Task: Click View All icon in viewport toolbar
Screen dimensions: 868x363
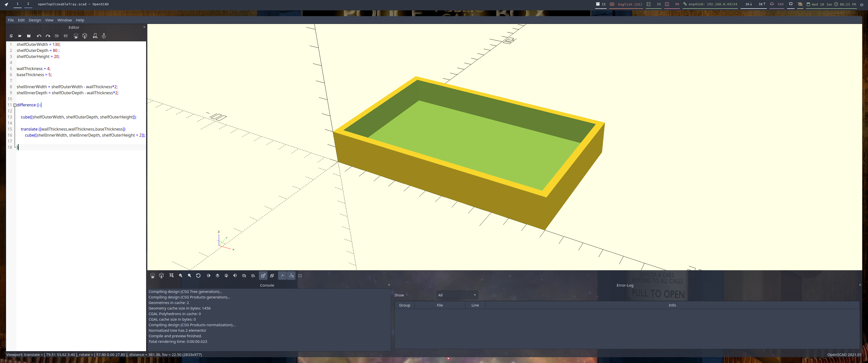Action: [x=172, y=276]
